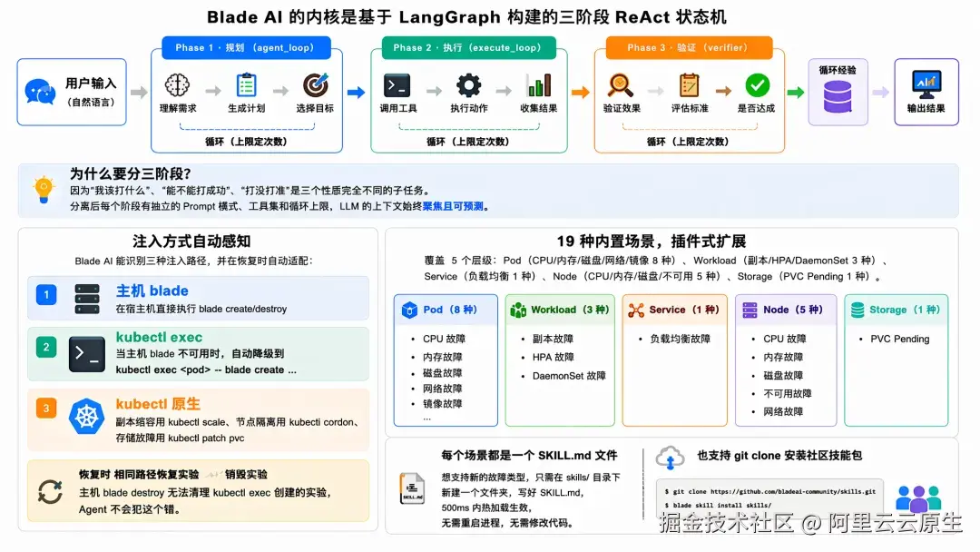
Task: Select the Node (5 种) category header
Action: click(786, 310)
